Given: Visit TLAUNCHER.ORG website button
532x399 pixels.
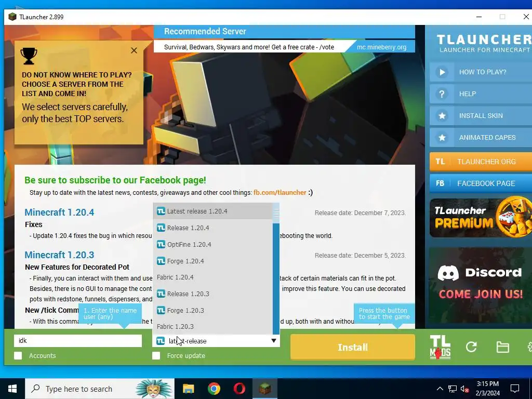Looking at the screenshot, I should (481, 162).
